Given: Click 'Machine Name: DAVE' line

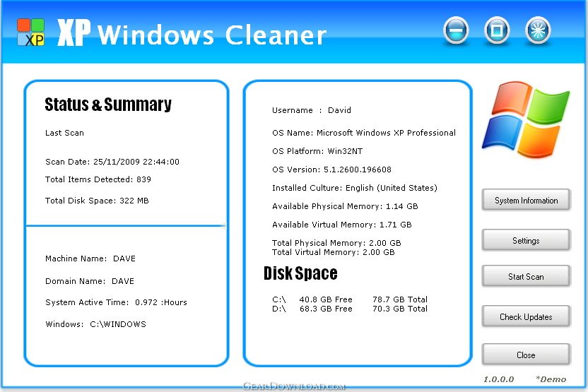Looking at the screenshot, I should (90, 259).
